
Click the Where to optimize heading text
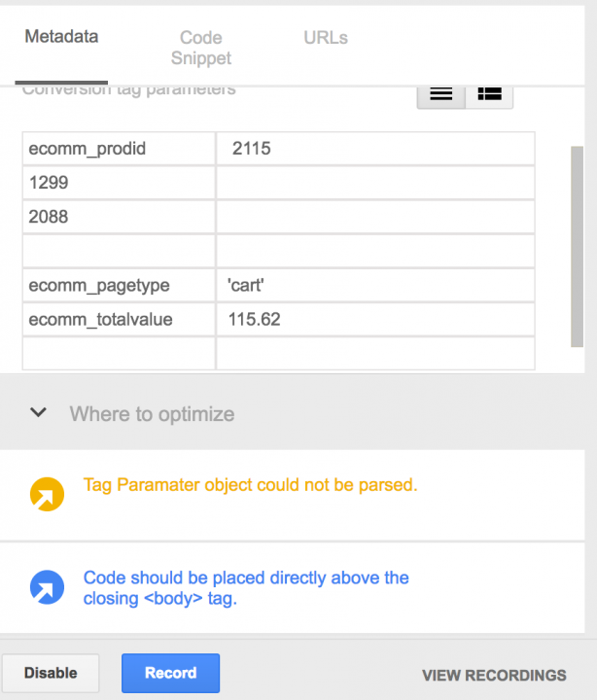click(x=152, y=414)
